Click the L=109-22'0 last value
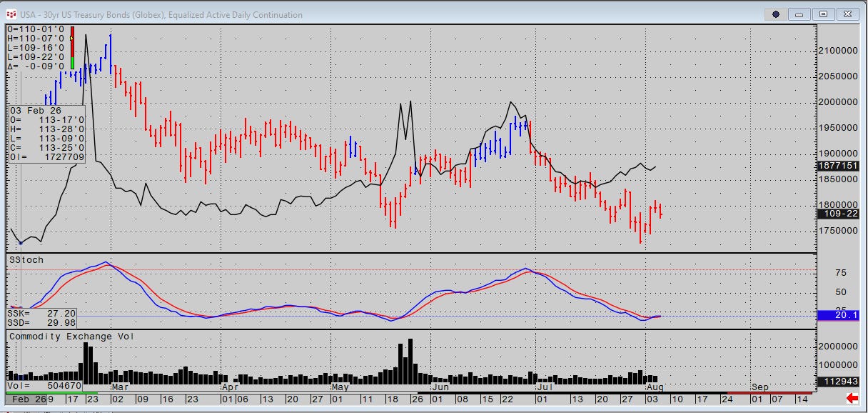 click(x=36, y=57)
